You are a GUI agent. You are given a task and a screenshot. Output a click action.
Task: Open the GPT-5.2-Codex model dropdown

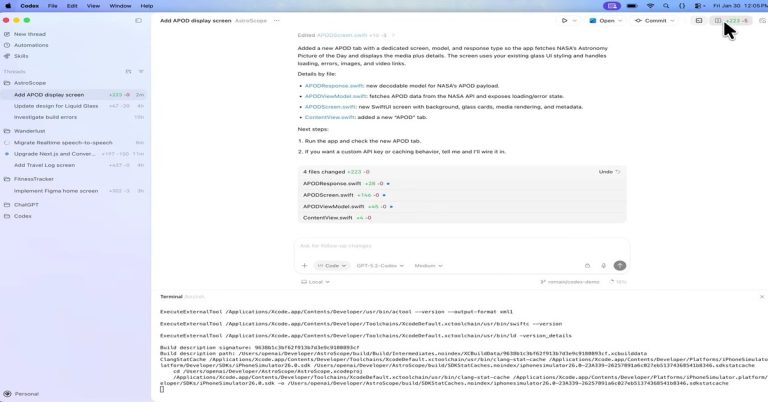(380, 266)
